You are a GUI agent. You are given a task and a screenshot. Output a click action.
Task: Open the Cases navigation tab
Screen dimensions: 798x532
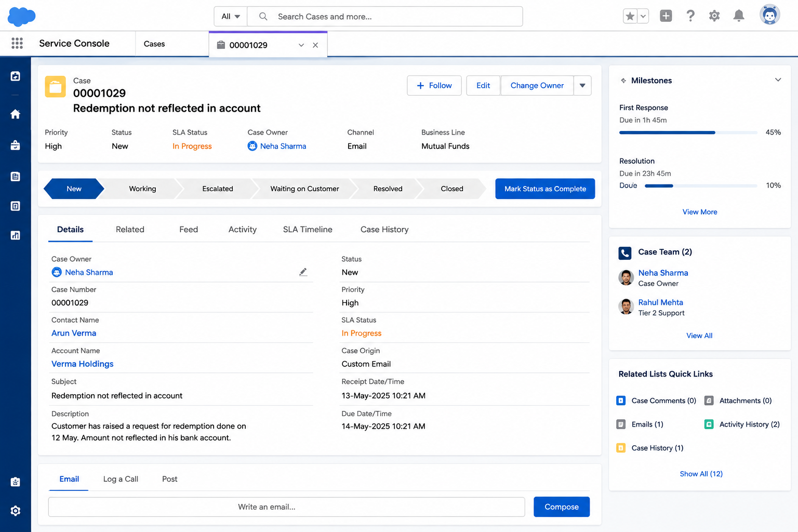tap(154, 44)
